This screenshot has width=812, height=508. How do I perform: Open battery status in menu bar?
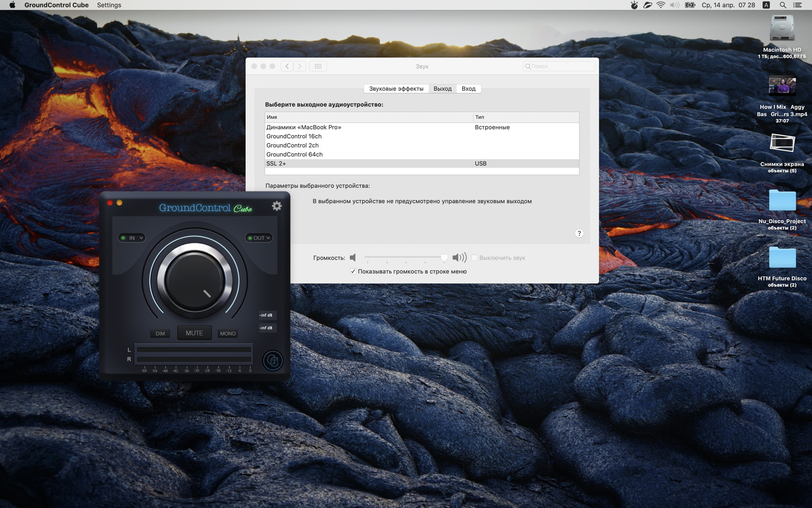tap(690, 5)
